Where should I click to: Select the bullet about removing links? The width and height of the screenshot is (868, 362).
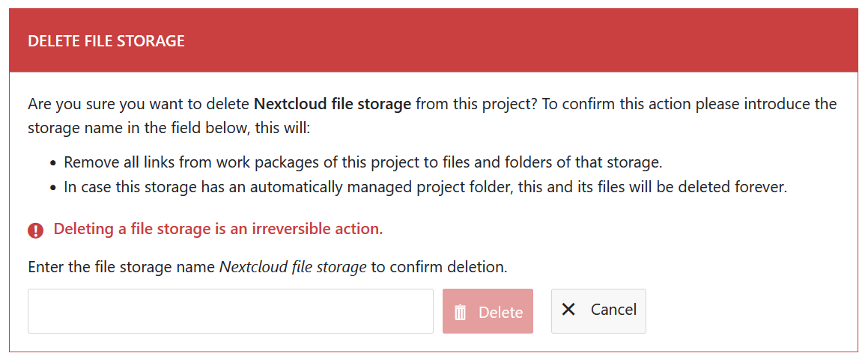point(363,162)
